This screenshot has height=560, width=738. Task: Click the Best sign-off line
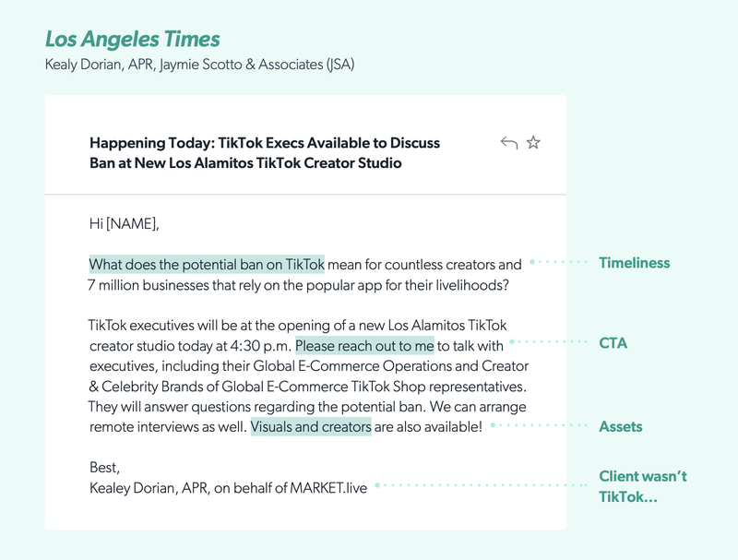click(x=105, y=468)
